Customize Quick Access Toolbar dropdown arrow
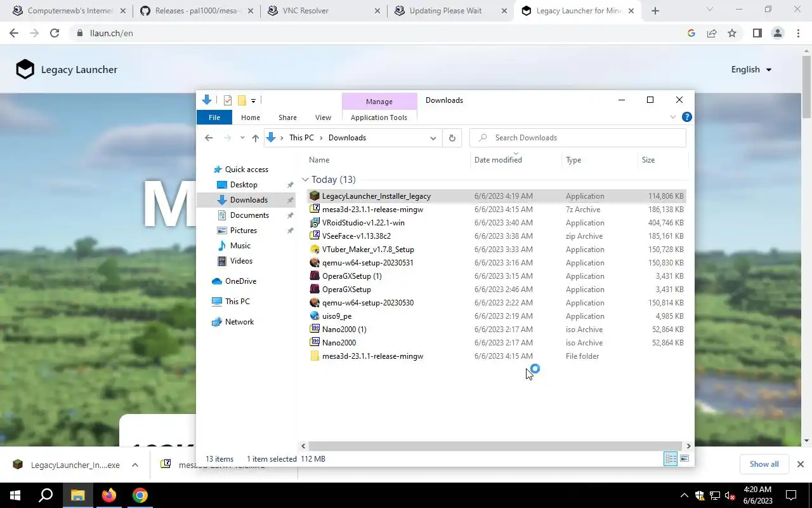This screenshot has width=812, height=508. point(253,100)
